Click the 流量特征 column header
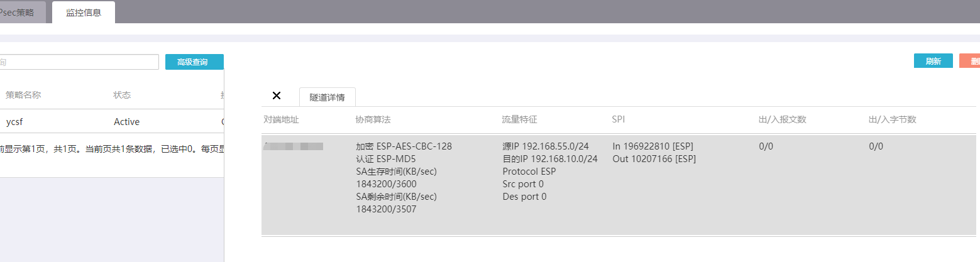Image resolution: width=980 pixels, height=262 pixels. click(519, 119)
